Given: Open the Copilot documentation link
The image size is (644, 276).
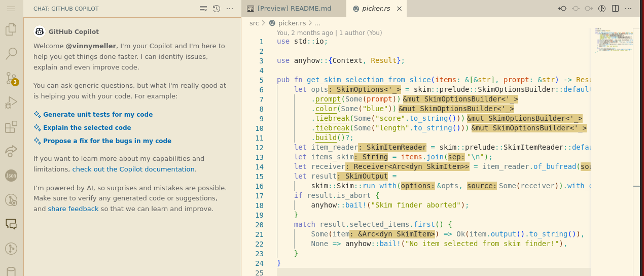Looking at the screenshot, I should click(x=133, y=169).
